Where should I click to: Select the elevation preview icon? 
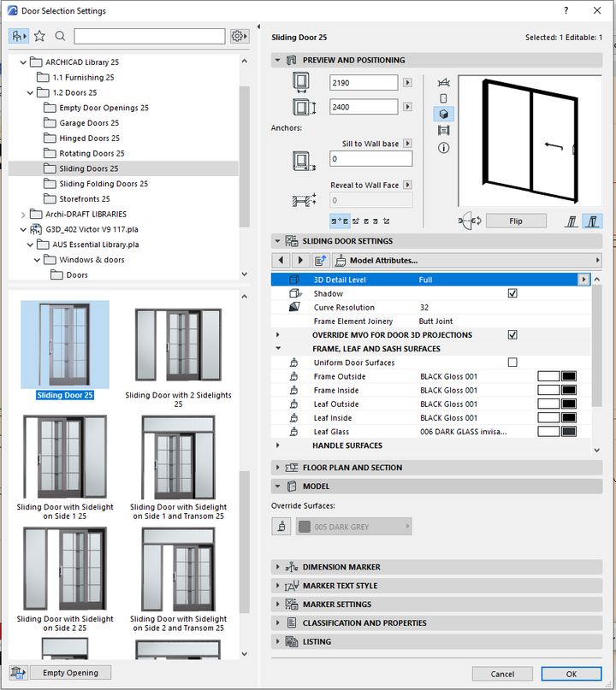coord(443,98)
